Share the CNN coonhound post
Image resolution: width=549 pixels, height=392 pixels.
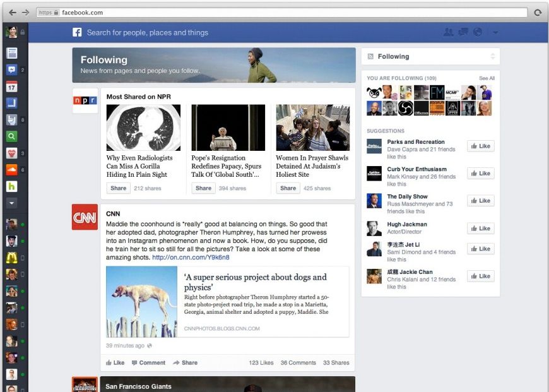point(186,363)
